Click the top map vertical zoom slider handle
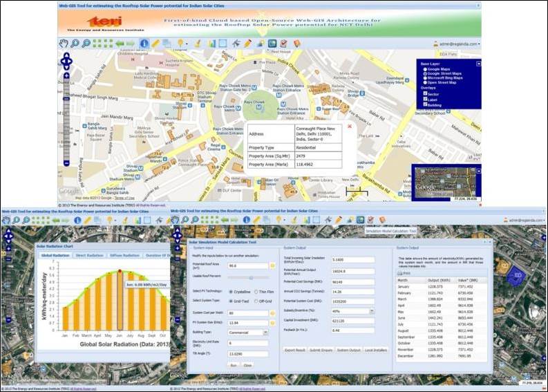Image resolution: width=548 pixels, height=392 pixels. pos(66,99)
